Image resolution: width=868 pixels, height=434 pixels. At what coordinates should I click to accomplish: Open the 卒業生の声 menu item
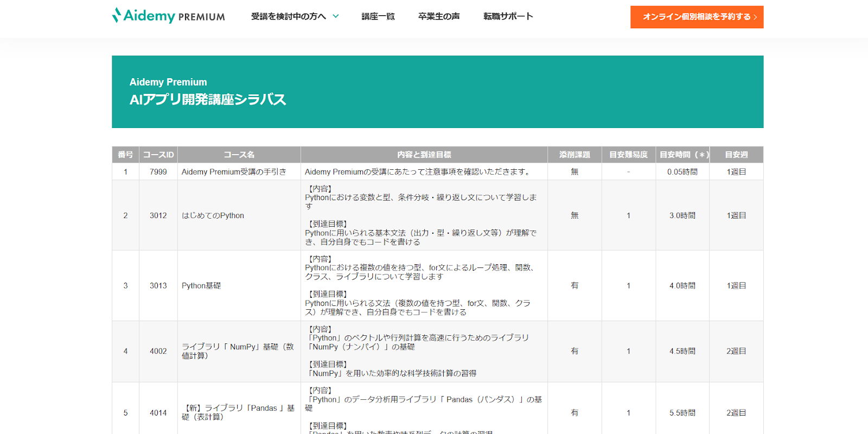(439, 16)
